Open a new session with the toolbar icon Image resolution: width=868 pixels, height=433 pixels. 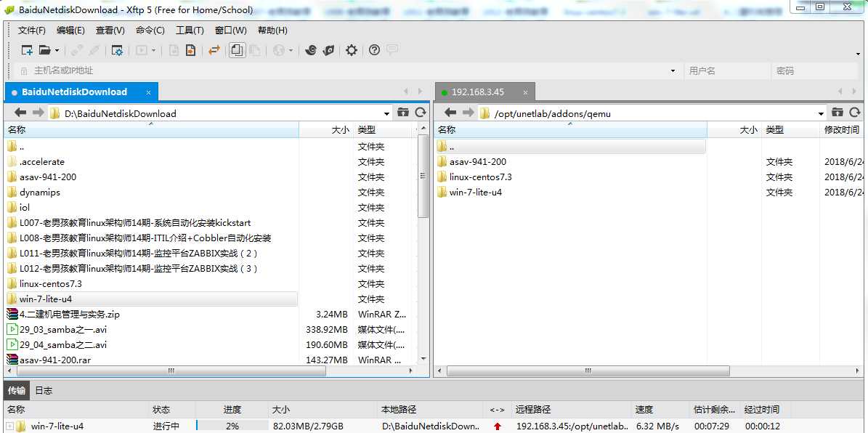pos(27,50)
